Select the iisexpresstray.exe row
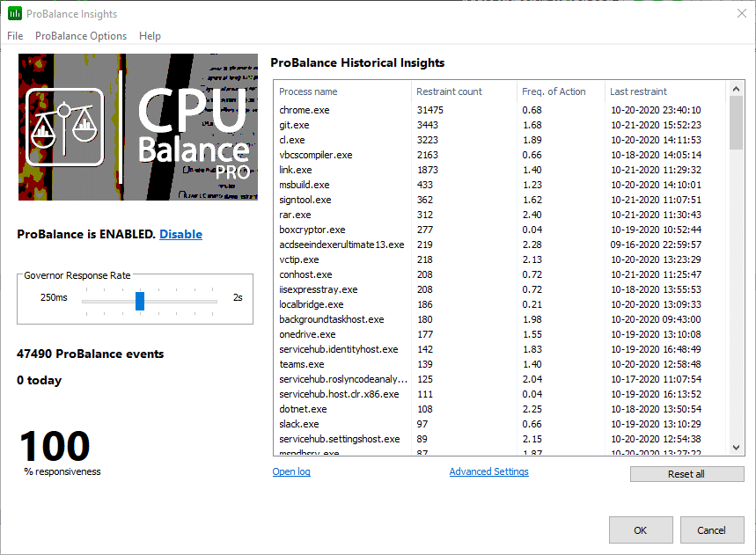 tap(502, 289)
